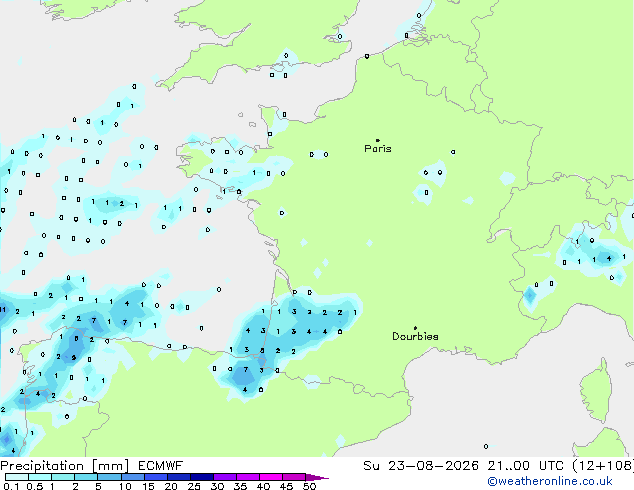This screenshot has width=634, height=490.
Task: Pick the 30–35 mm purple swatch
Action: point(225,477)
